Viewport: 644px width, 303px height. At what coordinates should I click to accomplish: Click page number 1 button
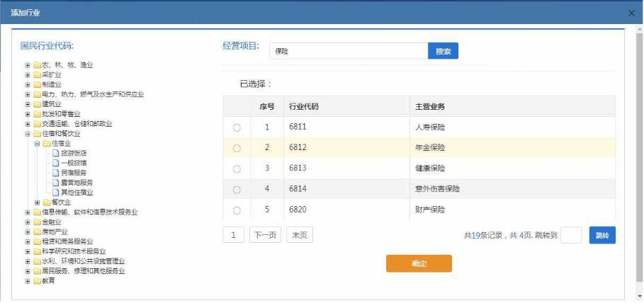tap(234, 235)
